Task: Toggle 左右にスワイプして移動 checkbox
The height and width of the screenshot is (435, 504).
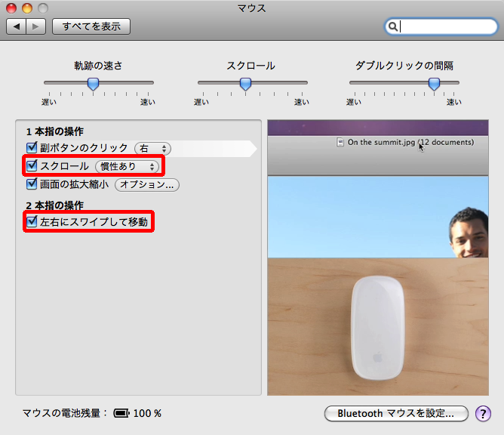Action: (32, 221)
